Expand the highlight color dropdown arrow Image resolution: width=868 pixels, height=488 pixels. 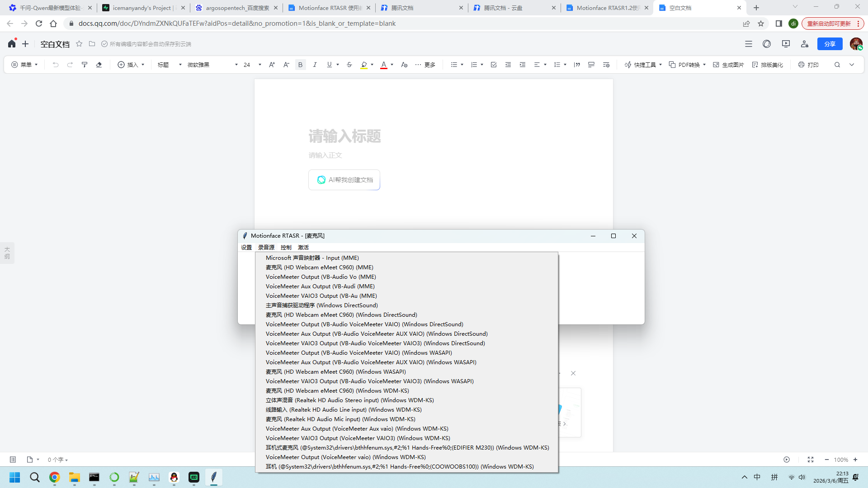pyautogui.click(x=372, y=65)
